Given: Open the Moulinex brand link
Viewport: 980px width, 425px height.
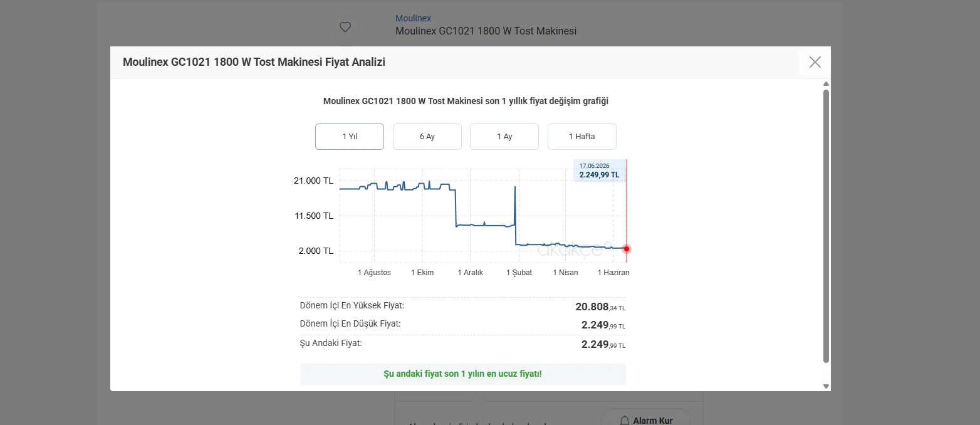Looking at the screenshot, I should [413, 18].
